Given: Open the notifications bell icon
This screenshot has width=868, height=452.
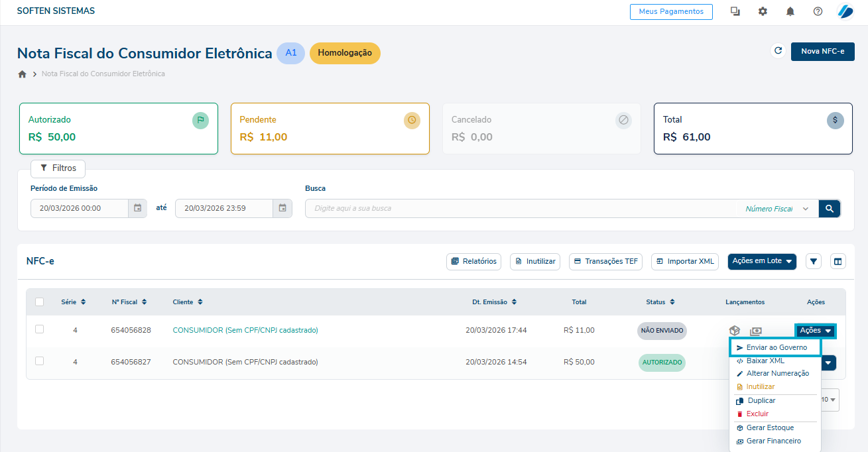Looking at the screenshot, I should pos(790,11).
